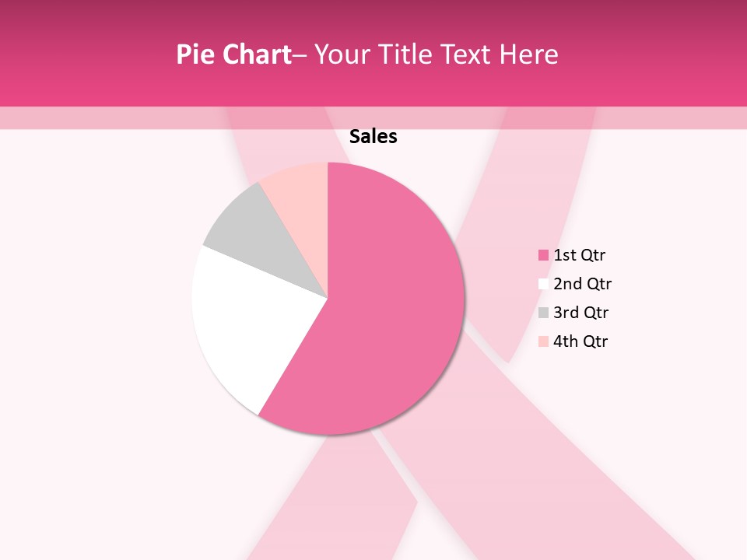Click the bold "Pie Chart" title text

(233, 54)
